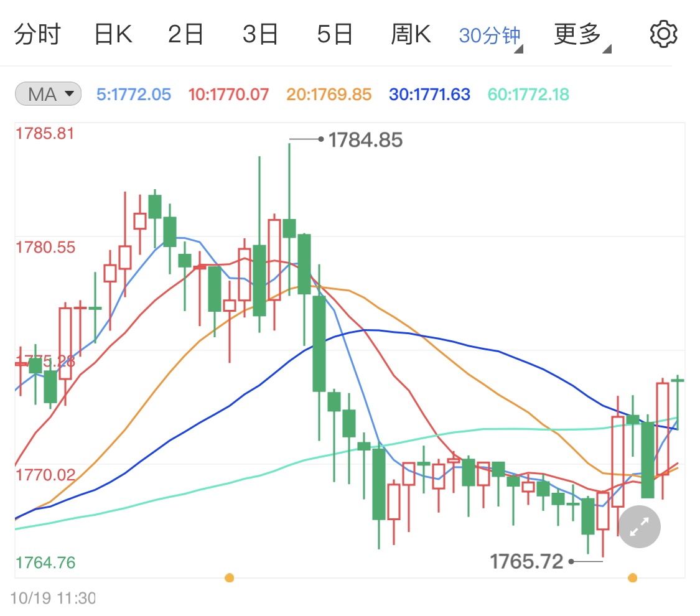This screenshot has width=700, height=616.
Task: Click MA 10:1770.07 legend value
Action: [228, 94]
